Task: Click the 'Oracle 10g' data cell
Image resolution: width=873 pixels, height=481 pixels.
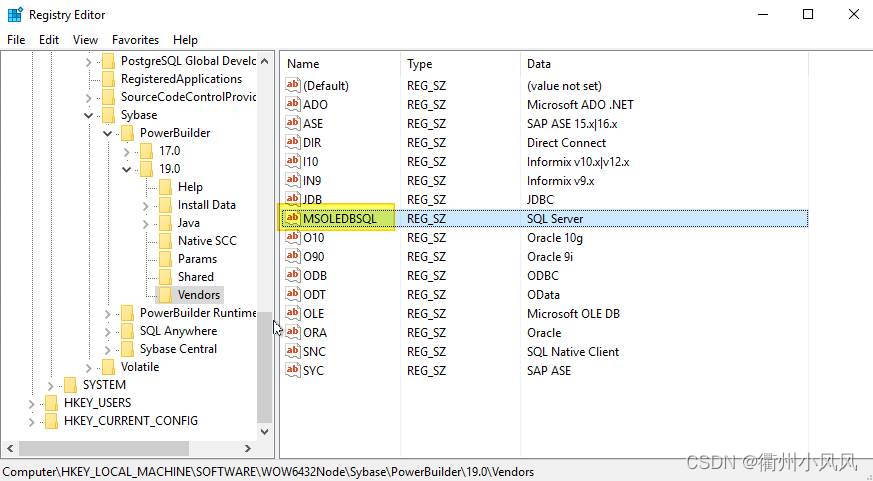Action: pyautogui.click(x=555, y=237)
